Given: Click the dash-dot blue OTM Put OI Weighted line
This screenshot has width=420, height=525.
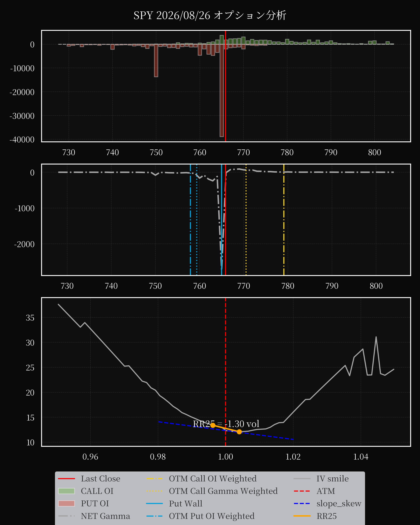Looking at the screenshot, I should point(190,220).
